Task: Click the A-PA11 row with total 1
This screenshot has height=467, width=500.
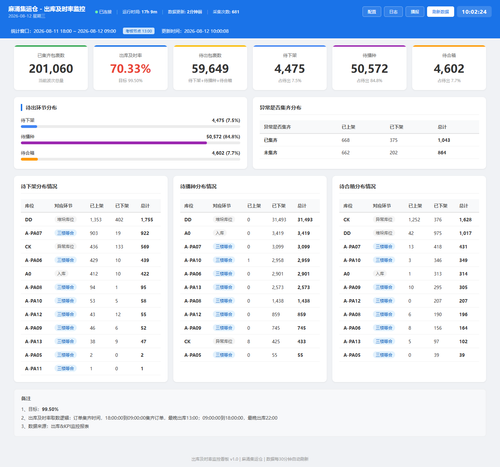Action: (91, 368)
